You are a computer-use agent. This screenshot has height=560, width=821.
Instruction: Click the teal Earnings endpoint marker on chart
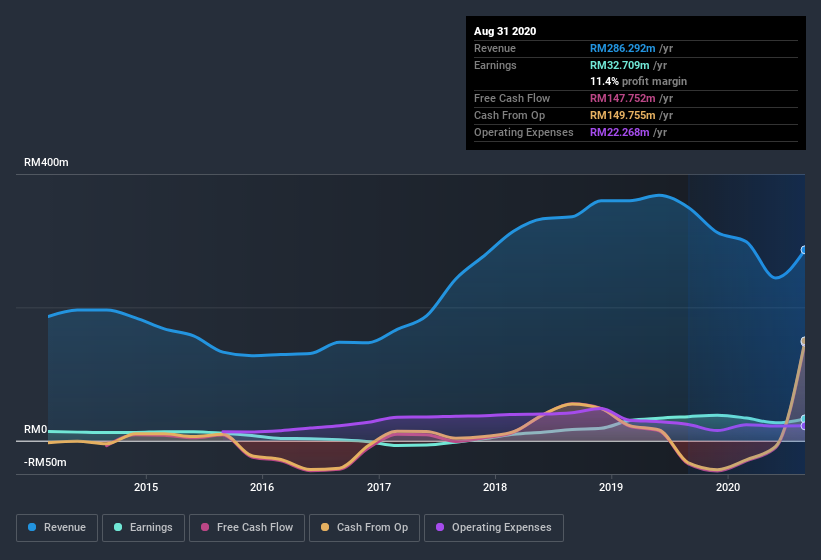click(x=804, y=419)
